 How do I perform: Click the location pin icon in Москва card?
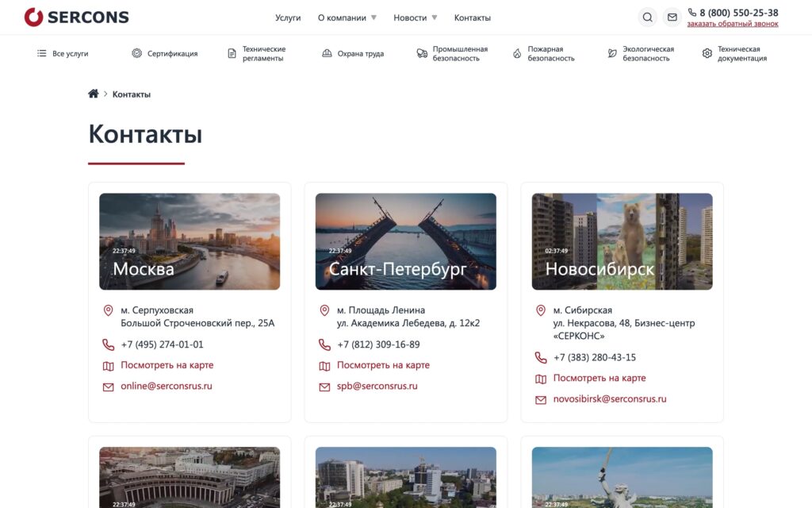108,310
